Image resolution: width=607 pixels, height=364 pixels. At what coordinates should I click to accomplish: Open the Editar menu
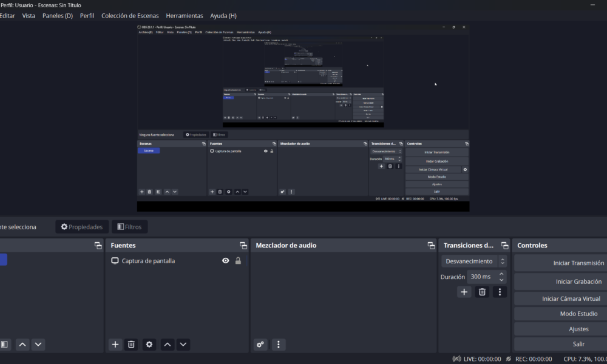(7, 16)
